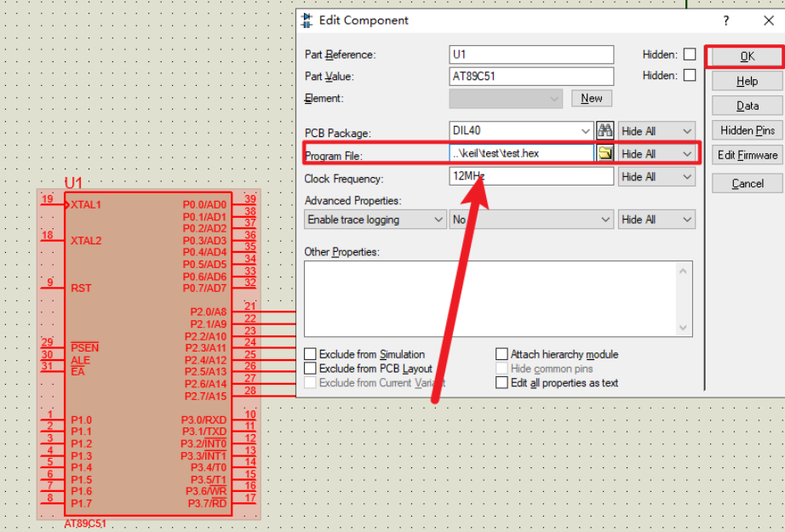Click the PSEN pin label on chip
This screenshot has width=785, height=532.
pyautogui.click(x=84, y=347)
